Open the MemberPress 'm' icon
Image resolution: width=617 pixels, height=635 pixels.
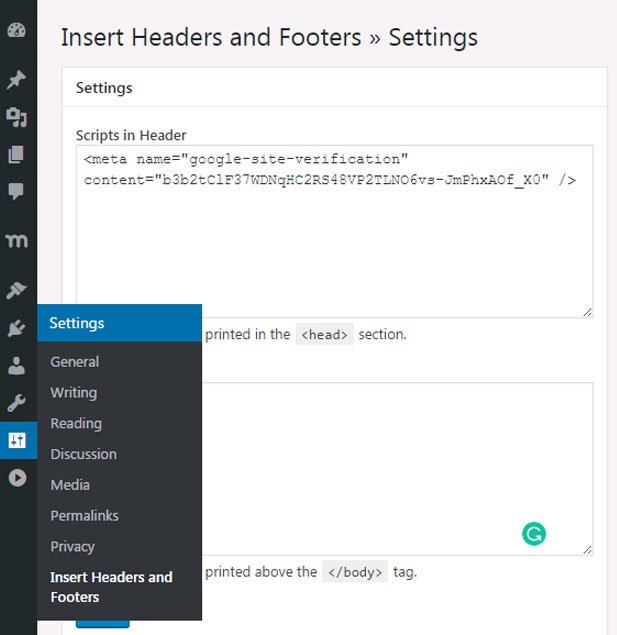pos(17,241)
